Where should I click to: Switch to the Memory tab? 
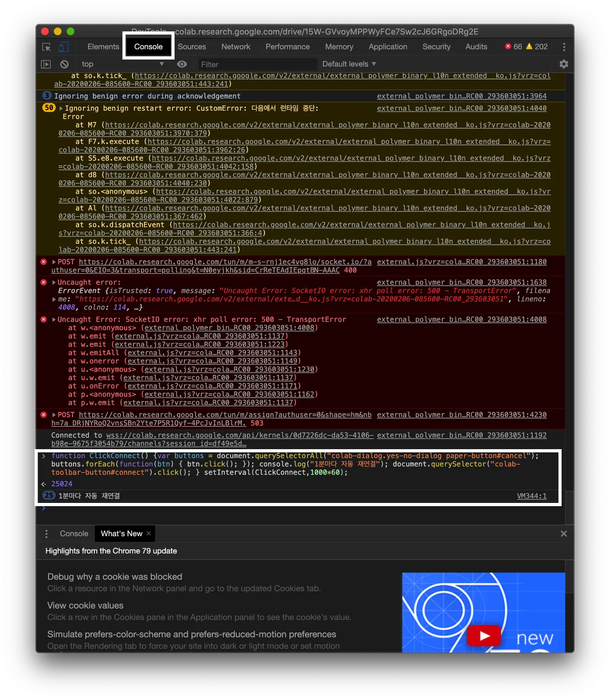(x=339, y=47)
